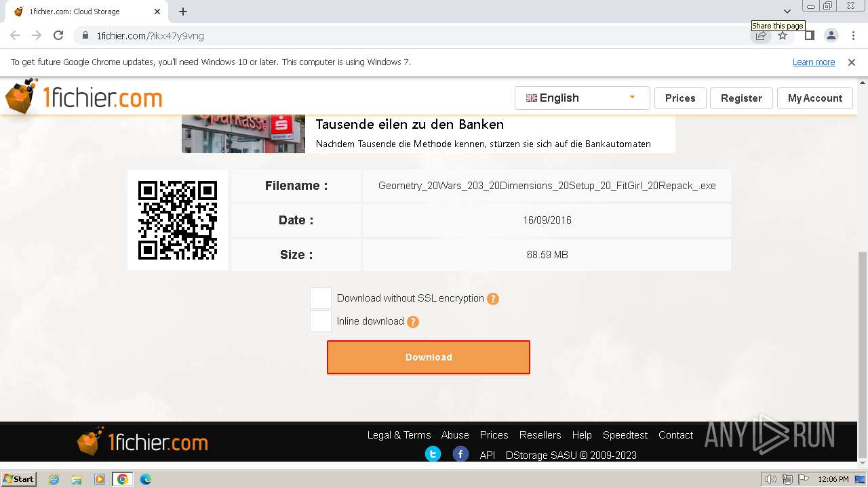Viewport: 868px width, 488px height.
Task: Open the Speedtest footer link
Action: point(625,435)
